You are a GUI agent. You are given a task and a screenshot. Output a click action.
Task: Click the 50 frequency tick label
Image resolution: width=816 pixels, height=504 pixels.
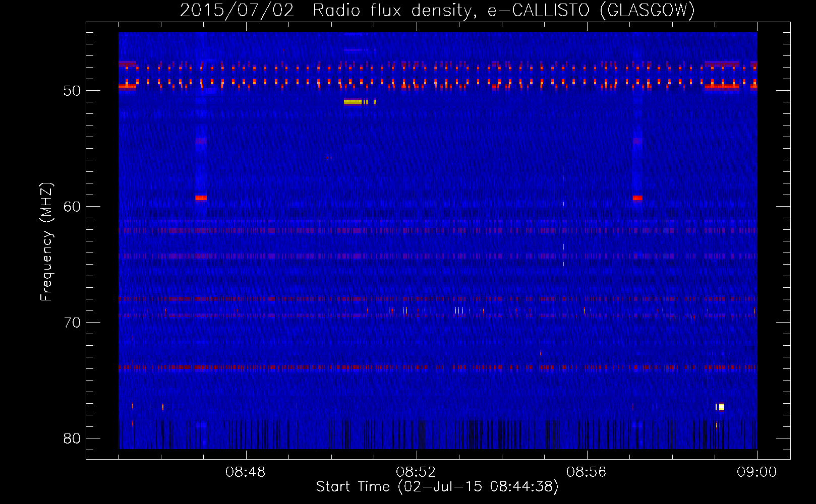click(x=72, y=91)
